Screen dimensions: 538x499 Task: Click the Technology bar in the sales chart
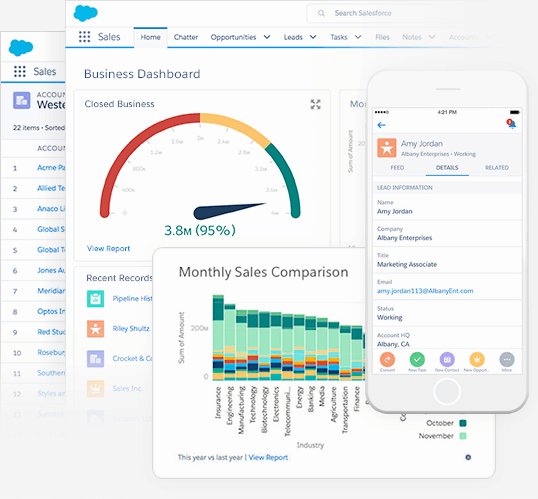(253, 345)
